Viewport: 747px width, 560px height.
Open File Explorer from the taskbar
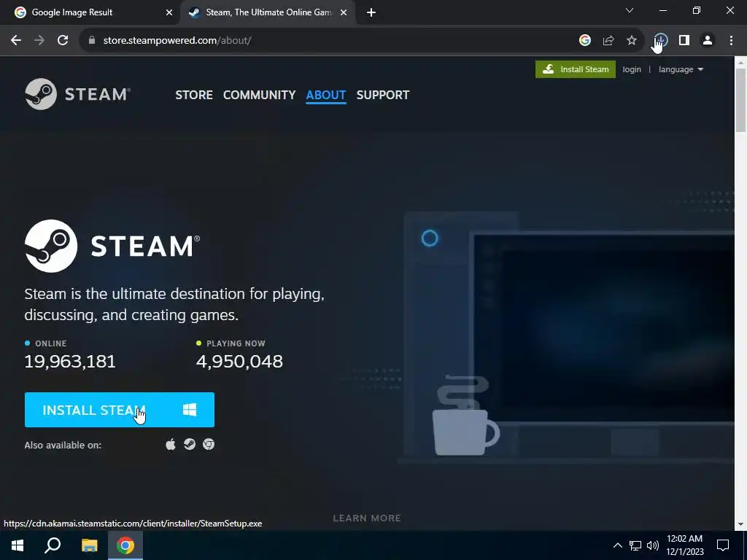(x=89, y=545)
